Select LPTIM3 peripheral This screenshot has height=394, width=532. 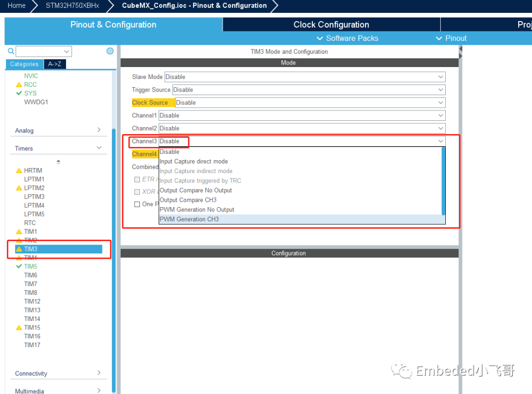tap(34, 197)
